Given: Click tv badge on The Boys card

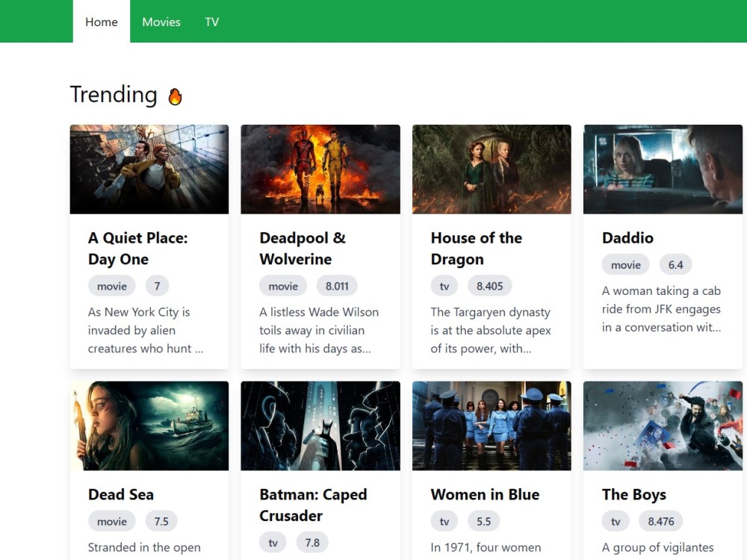Looking at the screenshot, I should pos(616,521).
